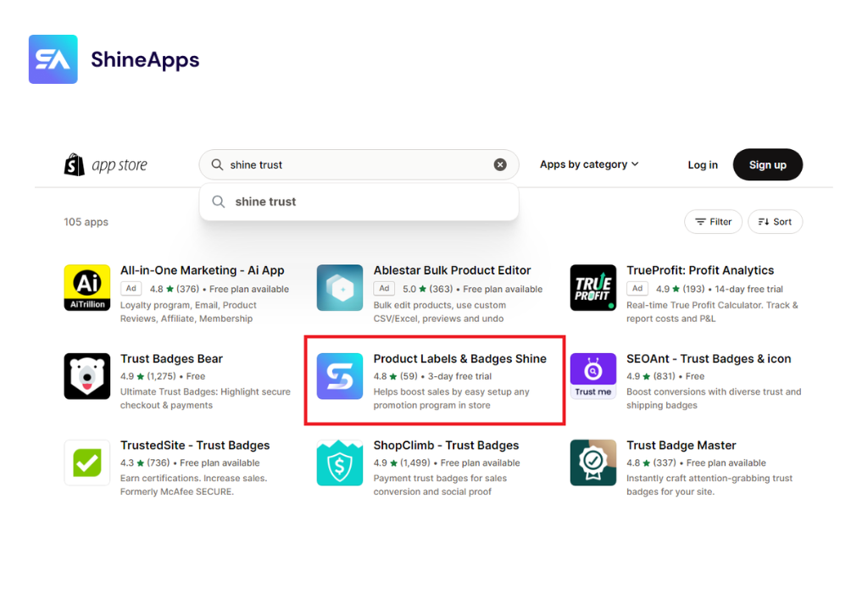The height and width of the screenshot is (593, 868).
Task: Clear the search field with the X icon
Action: pyautogui.click(x=500, y=165)
